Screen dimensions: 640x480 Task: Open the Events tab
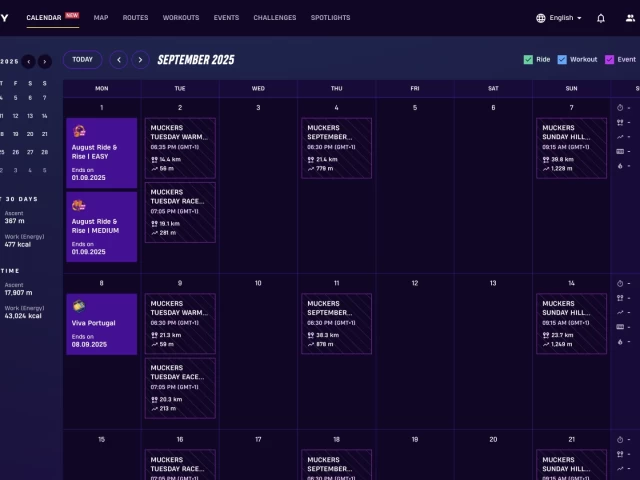coord(226,18)
